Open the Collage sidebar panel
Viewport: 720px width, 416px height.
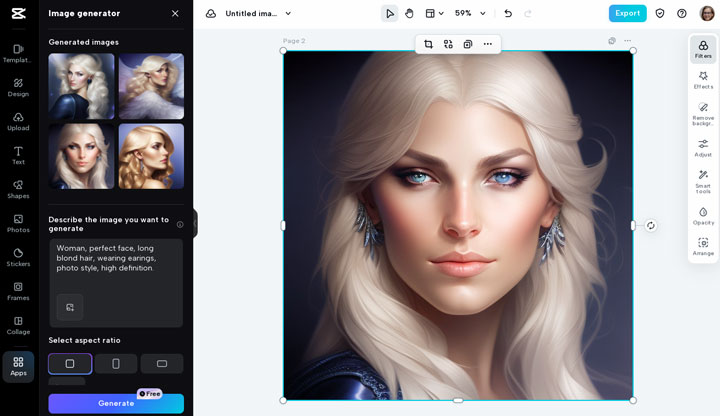[x=18, y=325]
